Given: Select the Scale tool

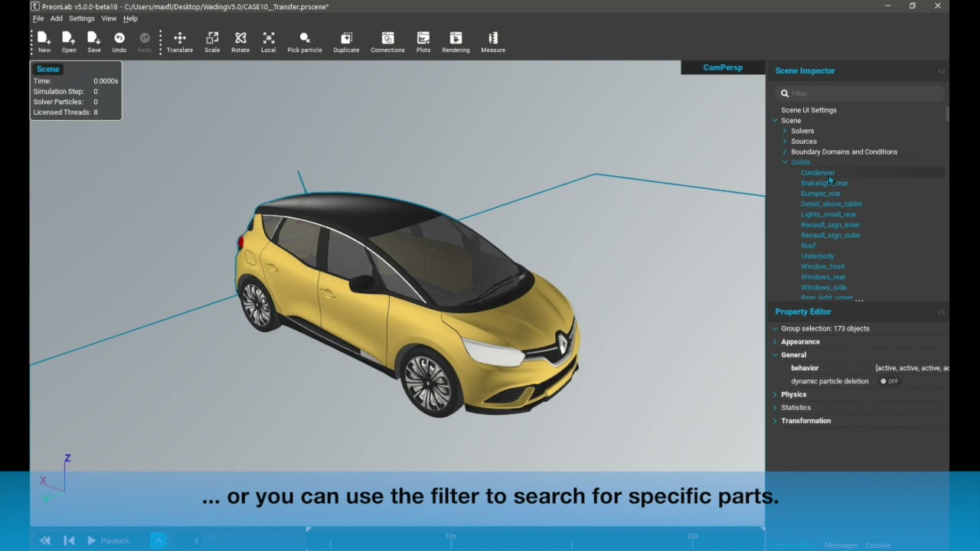Looking at the screenshot, I should click(212, 42).
